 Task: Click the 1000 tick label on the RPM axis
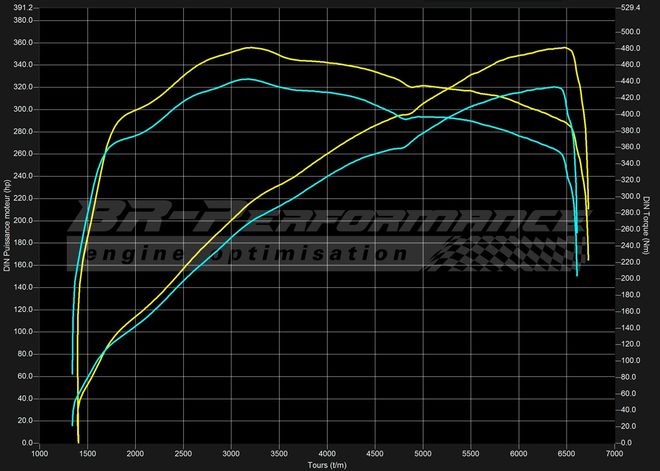[40, 453]
